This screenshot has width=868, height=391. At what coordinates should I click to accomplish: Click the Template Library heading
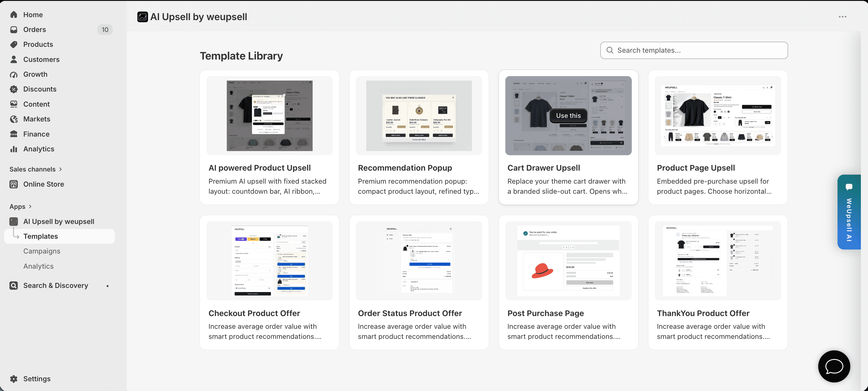[241, 56]
